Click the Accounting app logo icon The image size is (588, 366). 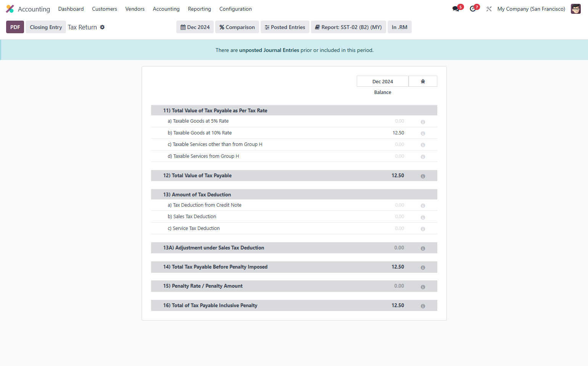(10, 9)
